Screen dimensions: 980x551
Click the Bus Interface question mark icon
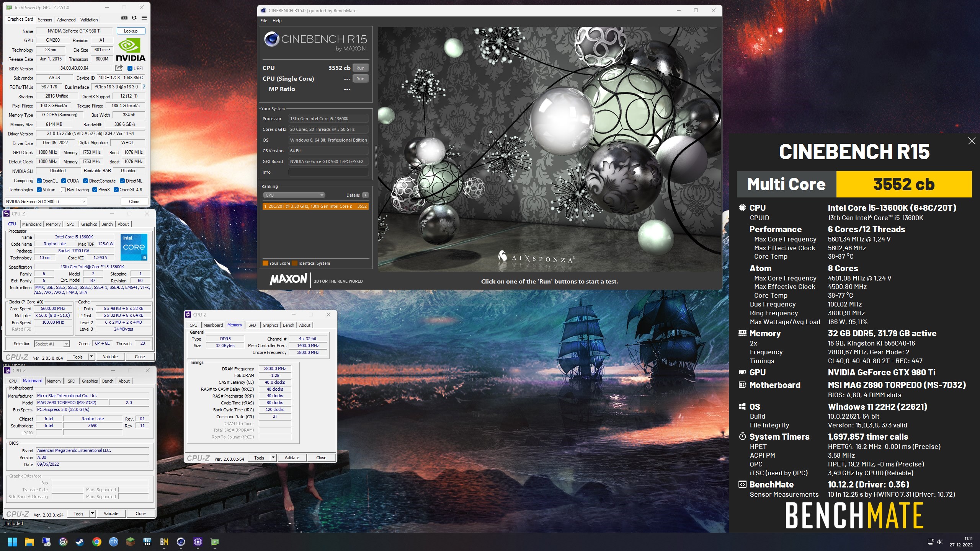click(144, 87)
